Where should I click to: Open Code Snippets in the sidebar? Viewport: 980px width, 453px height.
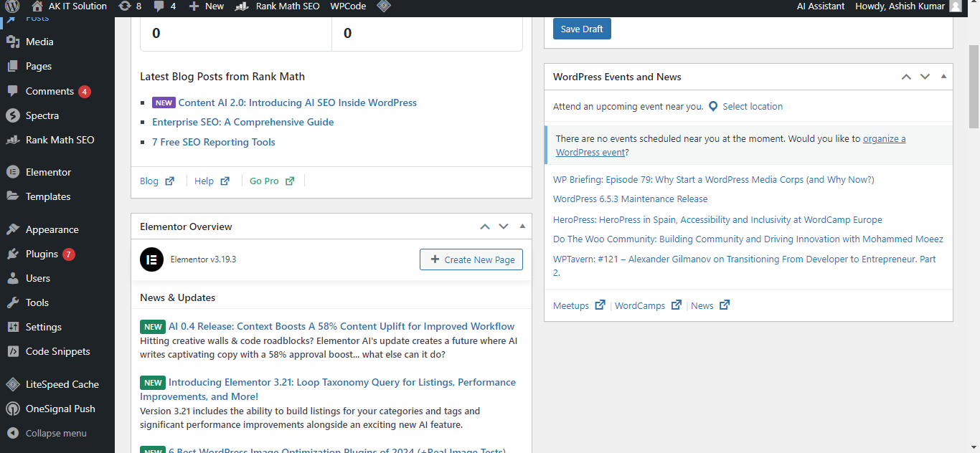click(57, 351)
